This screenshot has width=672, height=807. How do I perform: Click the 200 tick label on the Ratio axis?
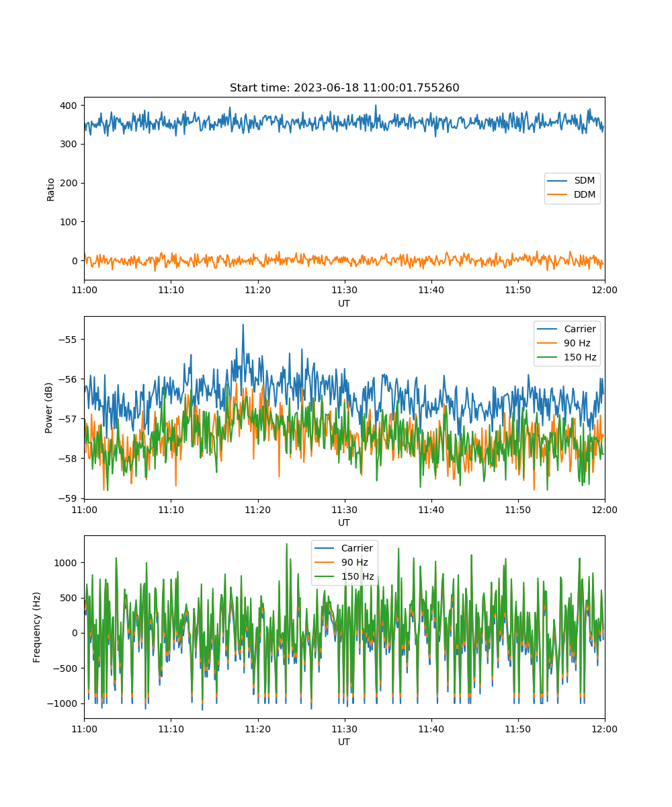pyautogui.click(x=70, y=183)
